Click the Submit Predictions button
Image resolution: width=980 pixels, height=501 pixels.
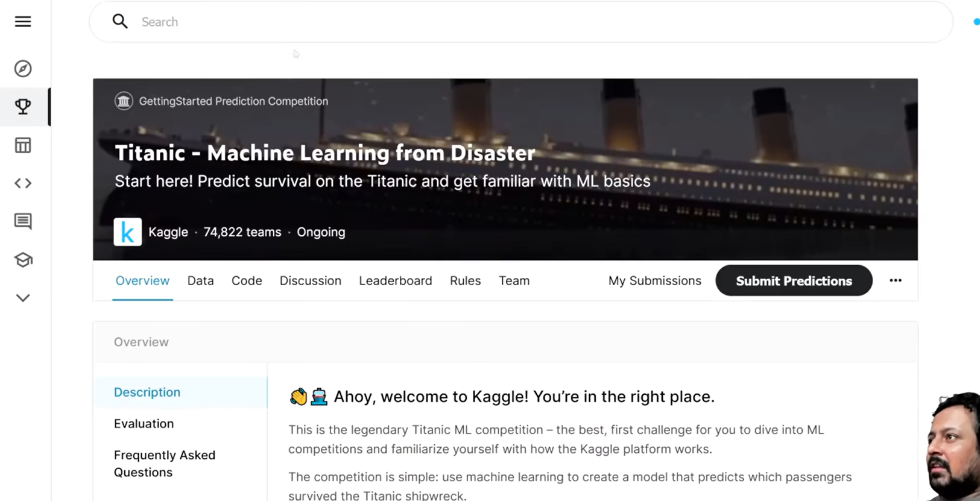point(794,281)
